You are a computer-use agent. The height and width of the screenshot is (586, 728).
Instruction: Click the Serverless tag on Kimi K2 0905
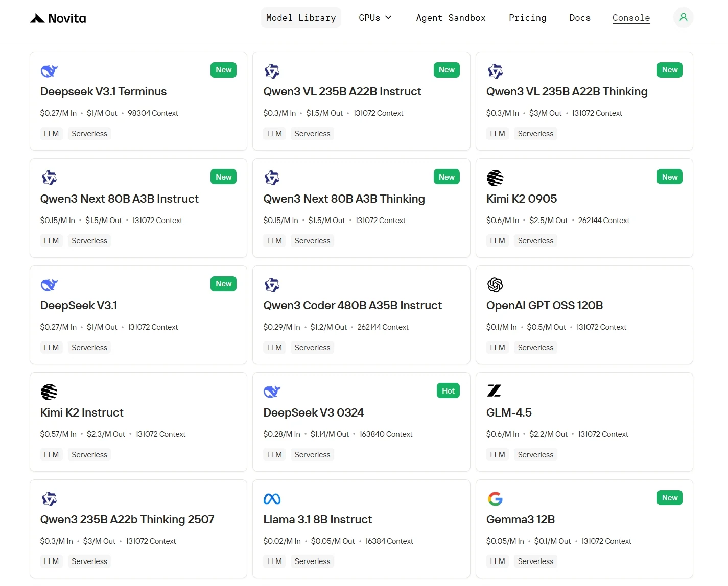pos(535,241)
